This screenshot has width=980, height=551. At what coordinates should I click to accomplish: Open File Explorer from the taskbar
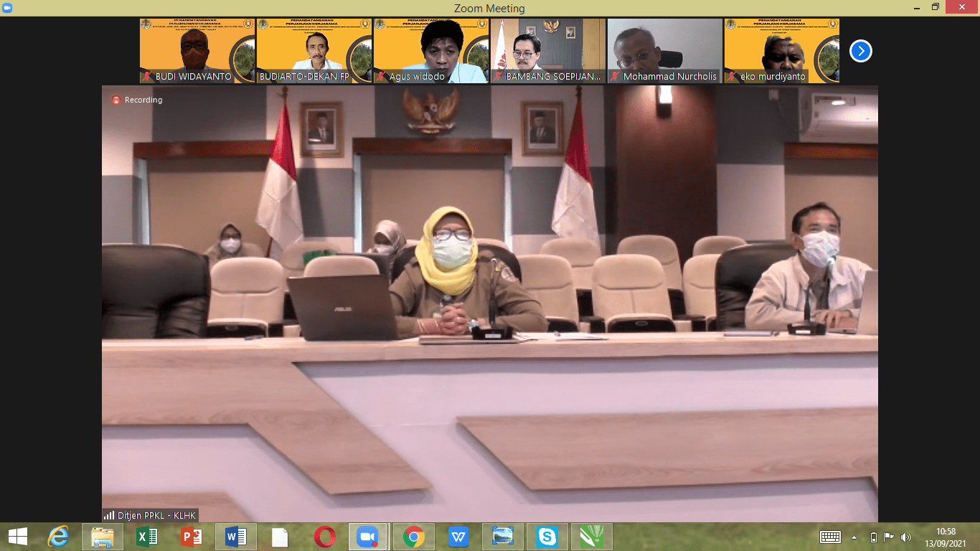tap(103, 537)
